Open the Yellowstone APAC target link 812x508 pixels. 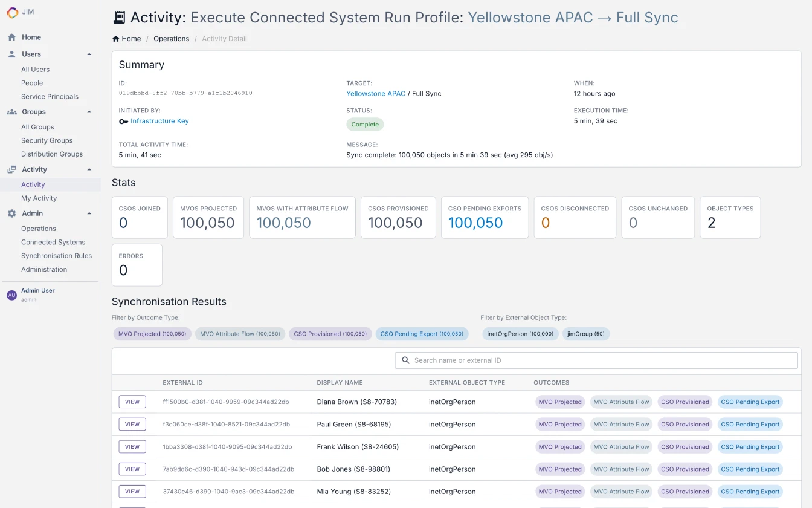coord(376,94)
